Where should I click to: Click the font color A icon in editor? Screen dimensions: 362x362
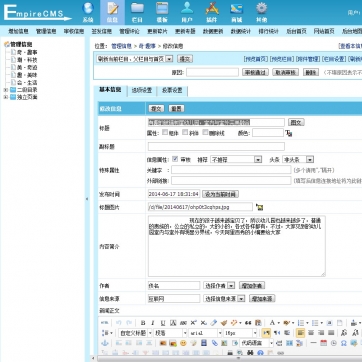(272, 323)
